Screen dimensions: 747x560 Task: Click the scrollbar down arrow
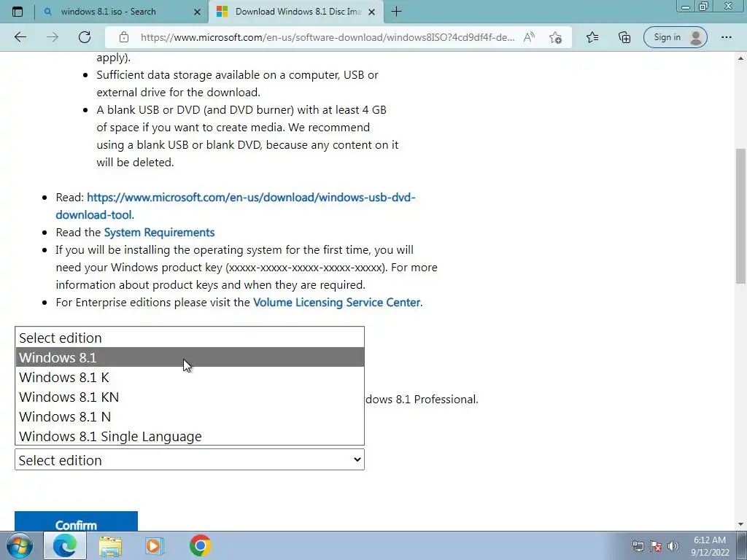pyautogui.click(x=741, y=524)
